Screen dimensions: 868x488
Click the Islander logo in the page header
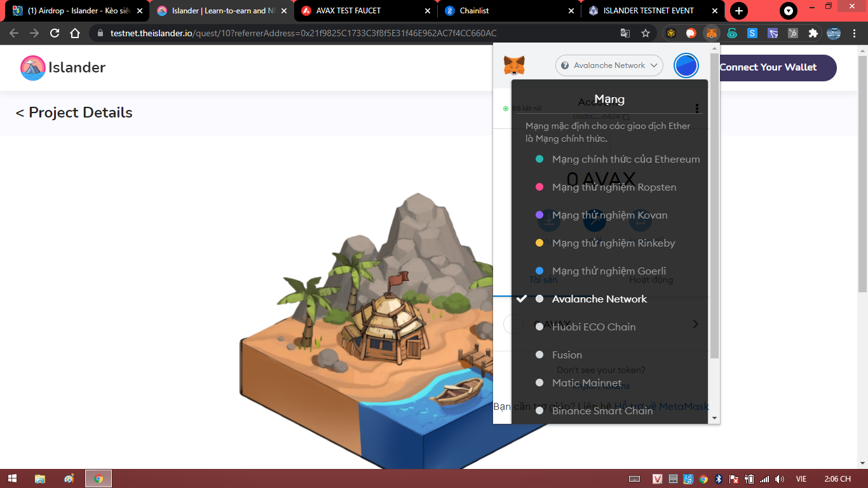click(x=33, y=67)
